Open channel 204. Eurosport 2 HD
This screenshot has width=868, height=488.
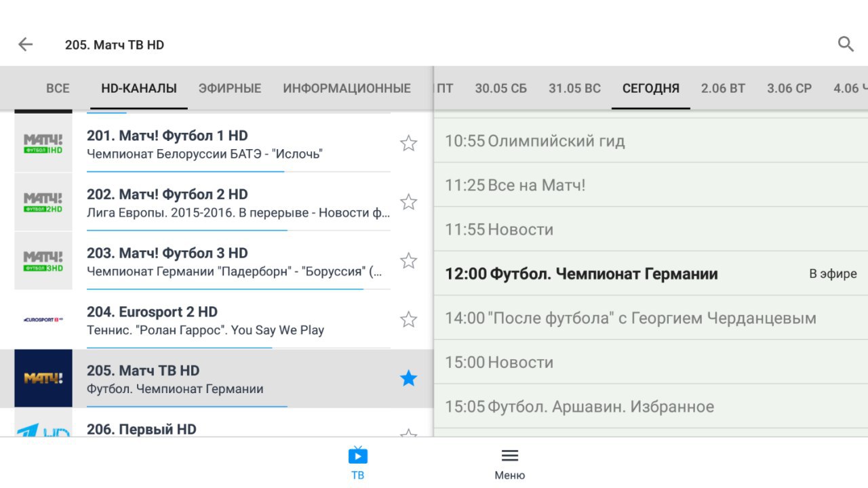217,319
